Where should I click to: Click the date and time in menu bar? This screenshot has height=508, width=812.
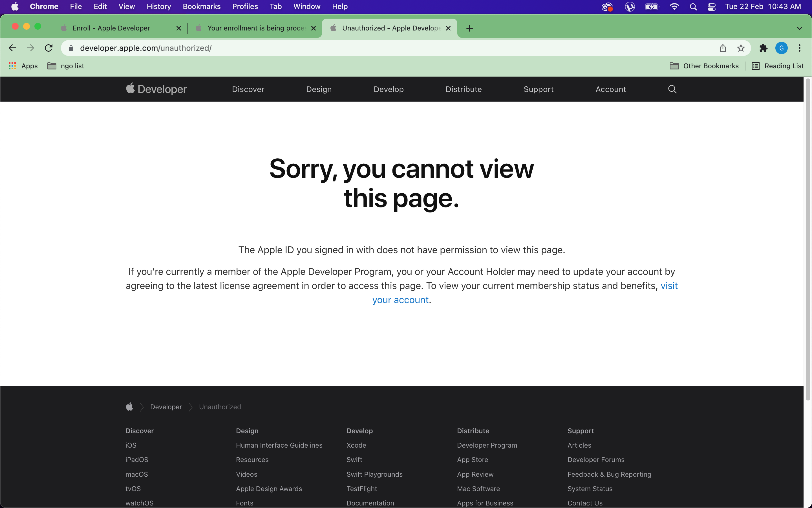pos(763,7)
